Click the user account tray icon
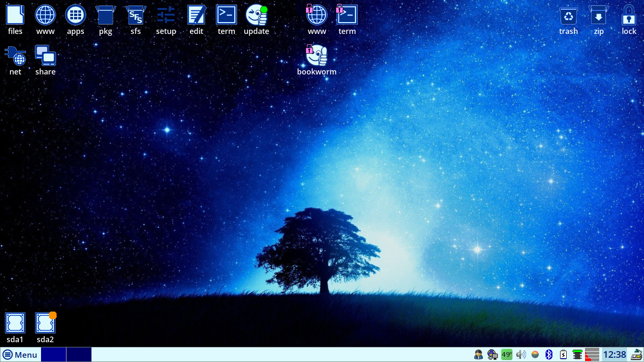Screen dimensions: 644x362 tap(479, 354)
